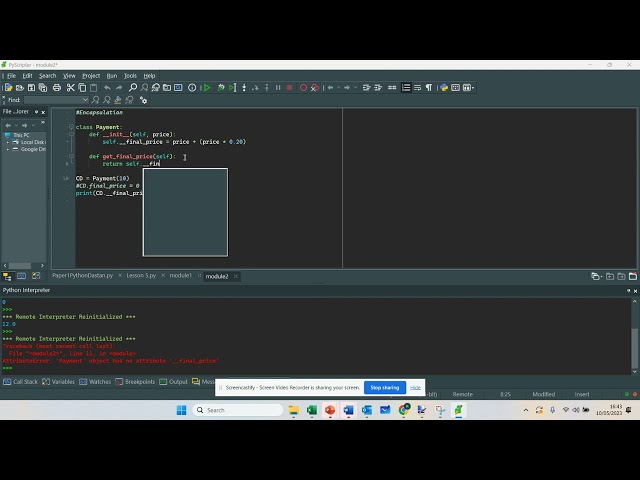The width and height of the screenshot is (640, 480).
Task: Click the Undo arrow icon
Action: point(107,88)
